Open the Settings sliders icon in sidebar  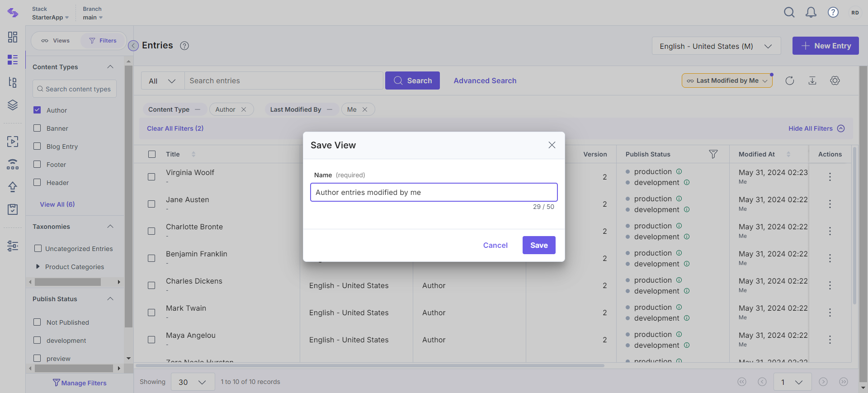[13, 246]
